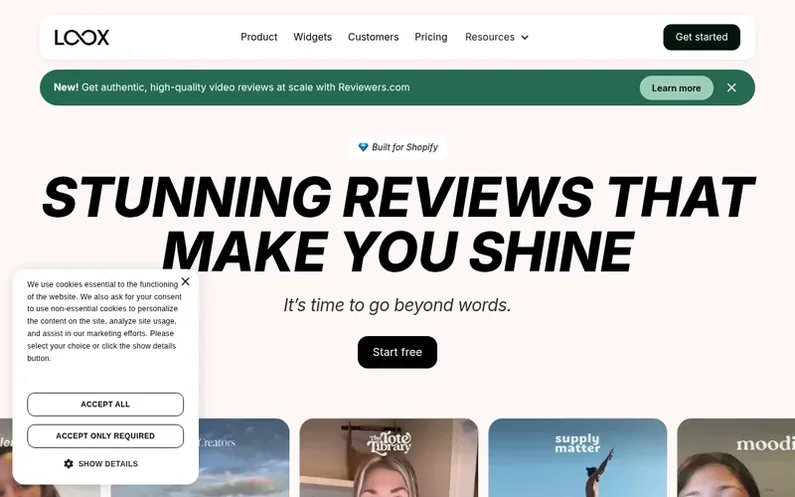This screenshot has height=497, width=795.
Task: Open the Product menu item
Action: point(259,37)
